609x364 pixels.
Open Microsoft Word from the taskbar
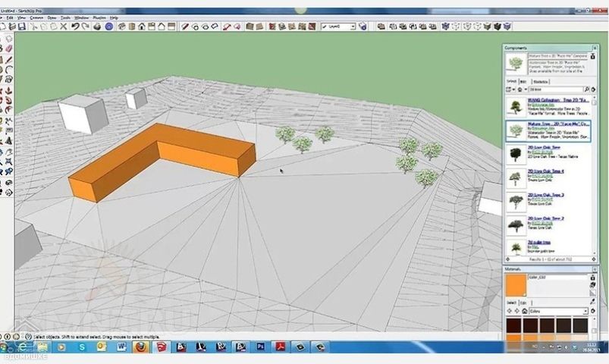click(121, 347)
